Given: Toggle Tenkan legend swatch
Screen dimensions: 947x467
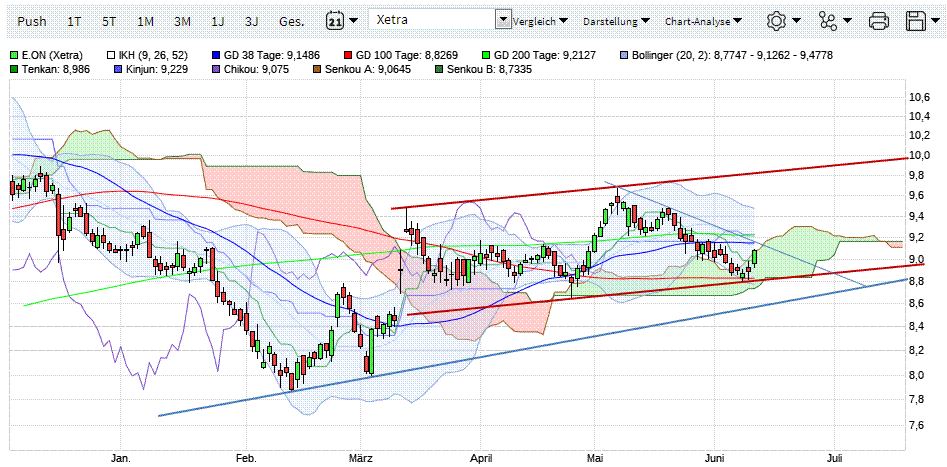Looking at the screenshot, I should coord(14,69).
